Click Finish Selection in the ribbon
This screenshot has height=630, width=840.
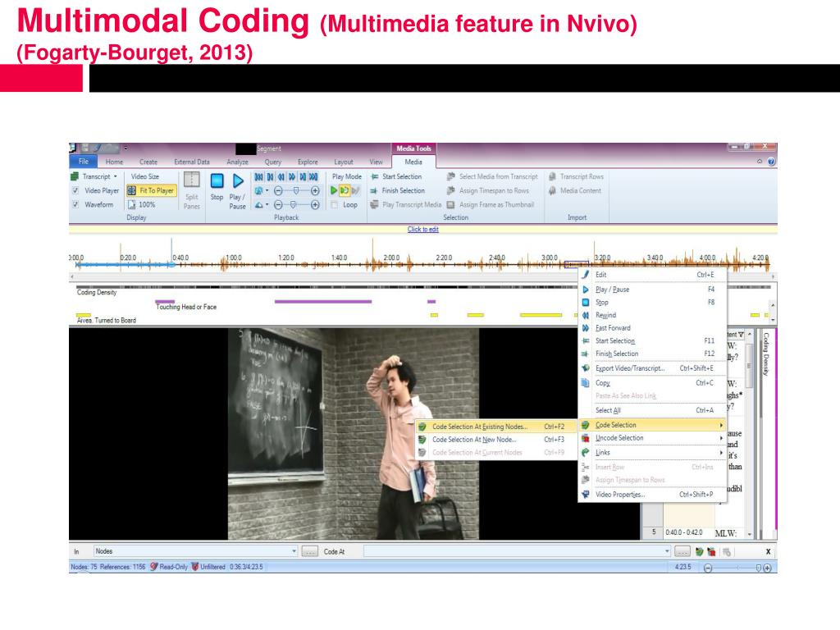(x=398, y=190)
